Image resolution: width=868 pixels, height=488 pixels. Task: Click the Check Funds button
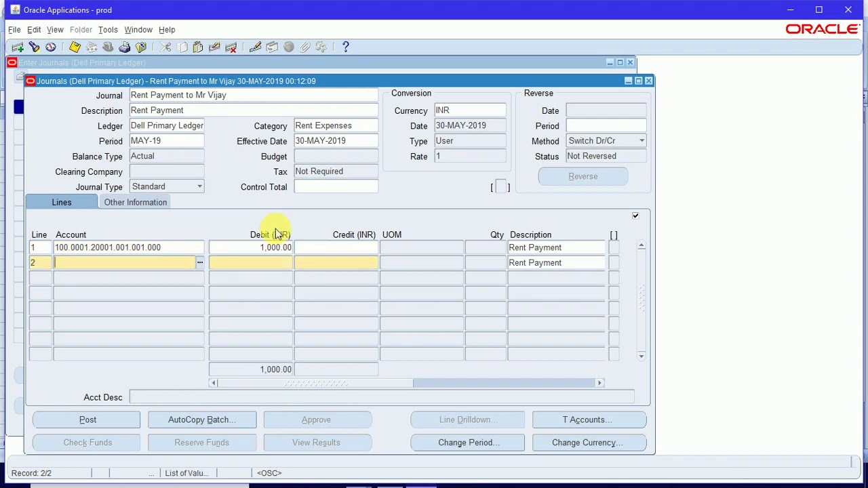[87, 443]
